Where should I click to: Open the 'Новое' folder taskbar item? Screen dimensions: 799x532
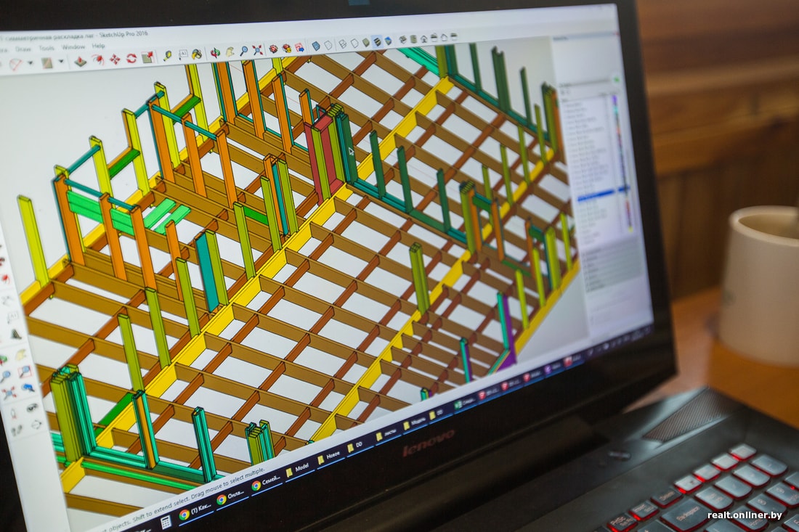point(330,457)
